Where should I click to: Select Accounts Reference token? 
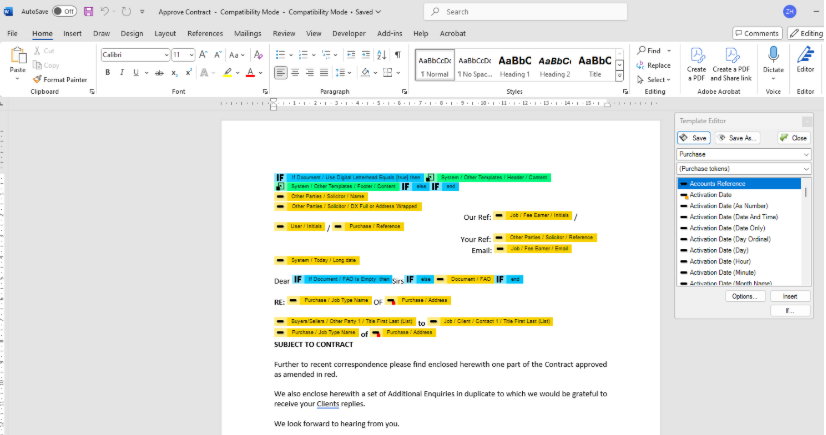click(x=739, y=184)
